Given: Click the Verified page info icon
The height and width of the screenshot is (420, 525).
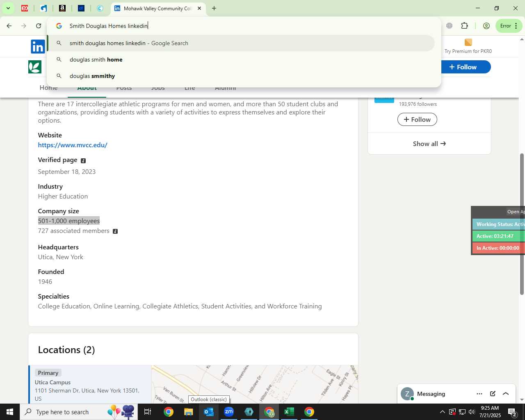Looking at the screenshot, I should click(83, 160).
